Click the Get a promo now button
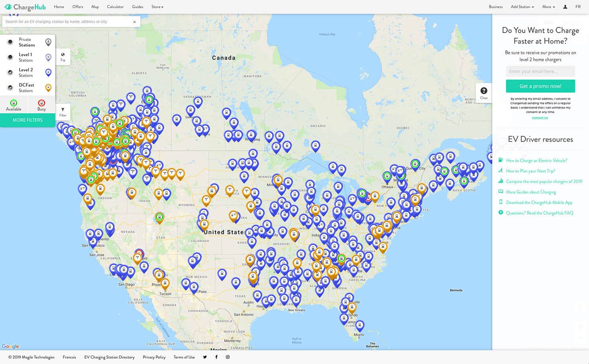 (540, 86)
